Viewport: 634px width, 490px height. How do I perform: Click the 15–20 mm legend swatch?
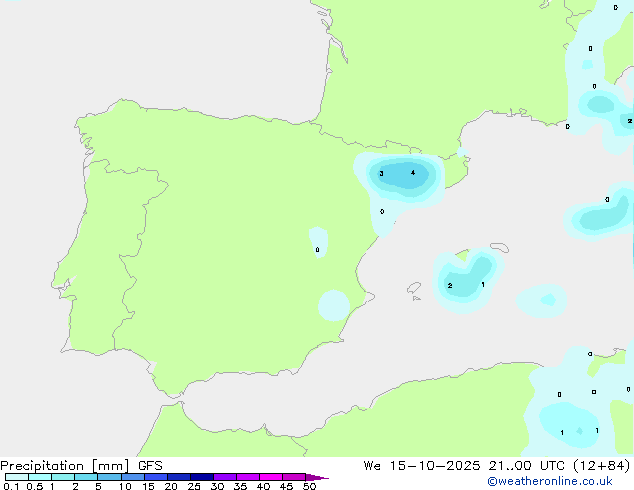tap(156, 477)
